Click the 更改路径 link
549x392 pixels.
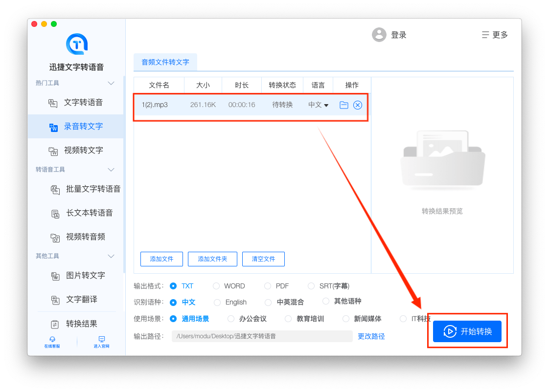click(x=371, y=336)
